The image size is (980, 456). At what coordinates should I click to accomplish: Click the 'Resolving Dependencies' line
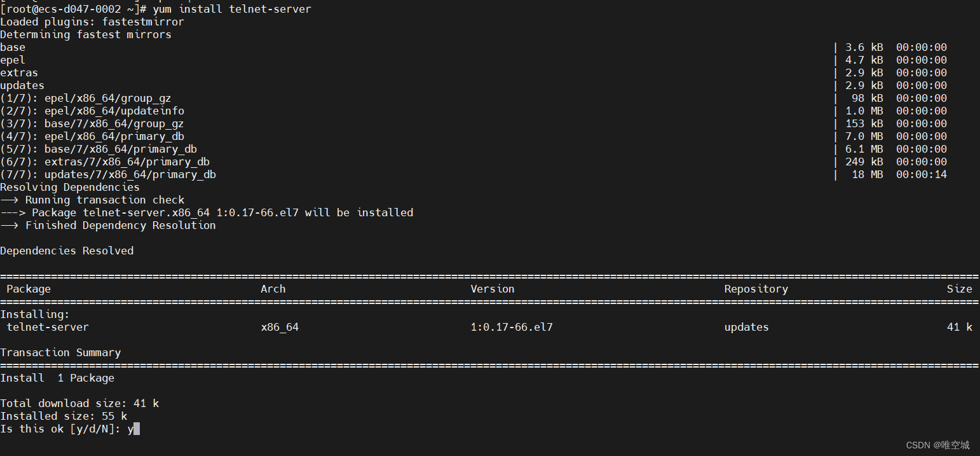click(x=70, y=187)
